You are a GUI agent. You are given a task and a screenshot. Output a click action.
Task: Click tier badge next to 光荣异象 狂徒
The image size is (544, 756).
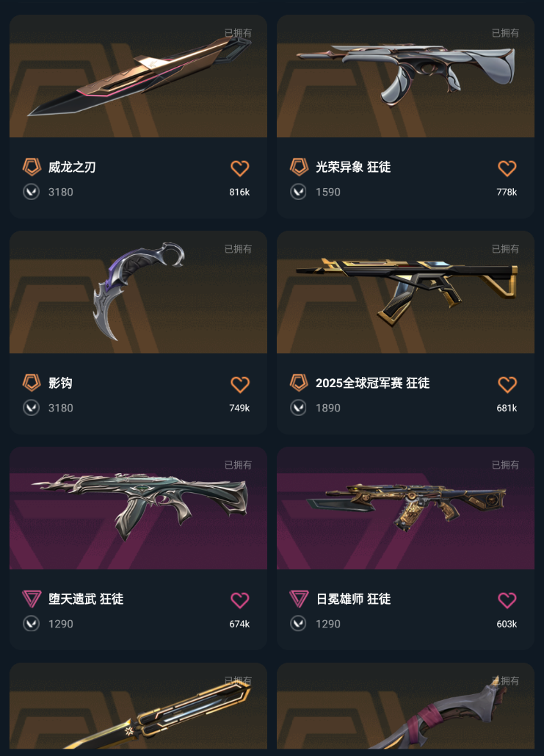coord(299,167)
